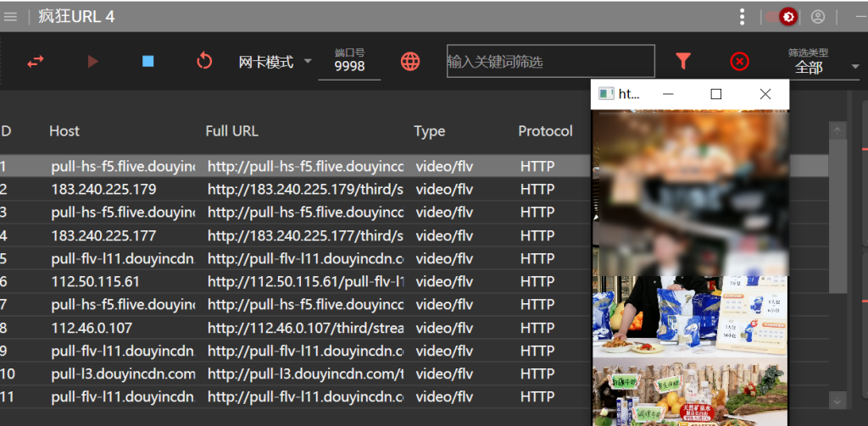Click the Type column header
The width and height of the screenshot is (868, 426).
click(x=429, y=131)
